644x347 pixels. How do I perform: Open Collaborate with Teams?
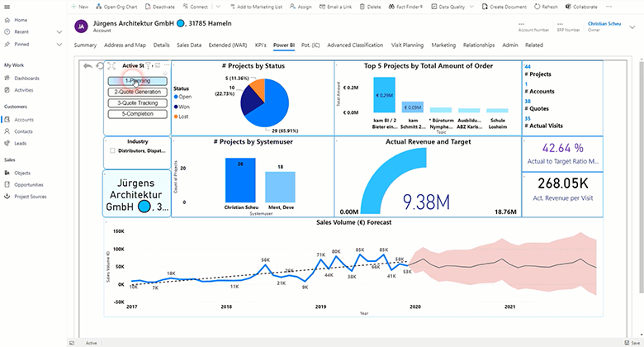581,7
